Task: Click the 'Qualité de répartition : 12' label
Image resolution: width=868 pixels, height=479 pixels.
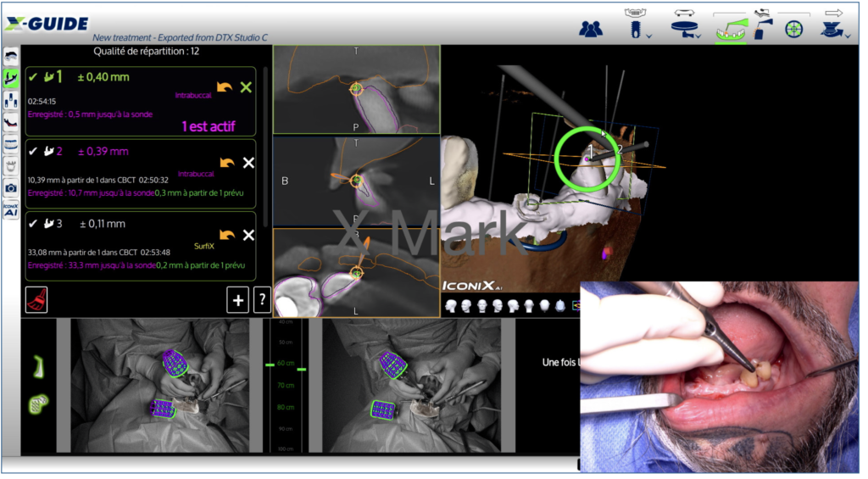Action: click(x=146, y=52)
